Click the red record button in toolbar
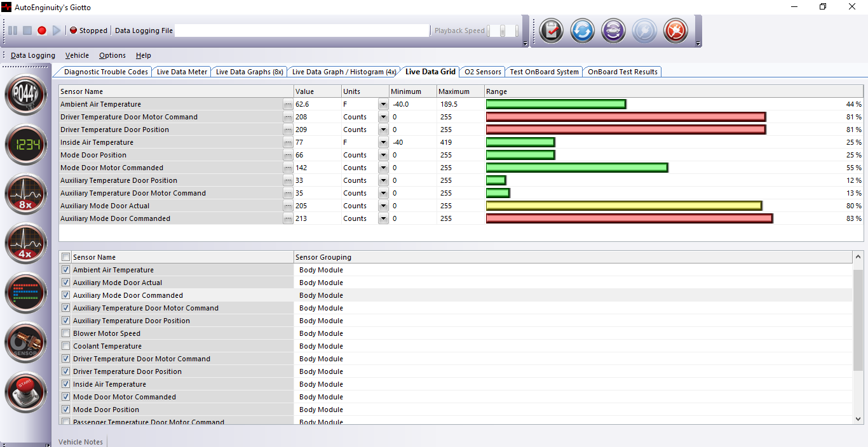Screen dimensions: 868x447 [42, 30]
